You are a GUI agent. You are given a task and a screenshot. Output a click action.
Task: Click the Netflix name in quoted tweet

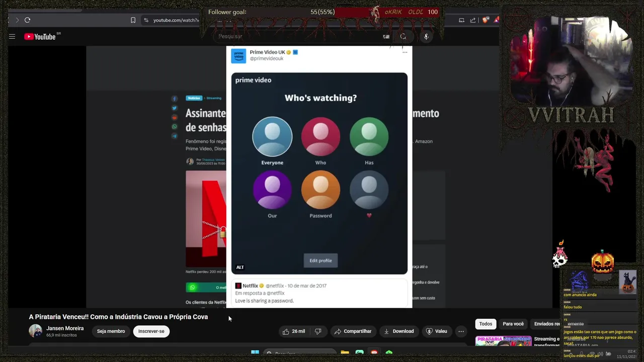250,286
